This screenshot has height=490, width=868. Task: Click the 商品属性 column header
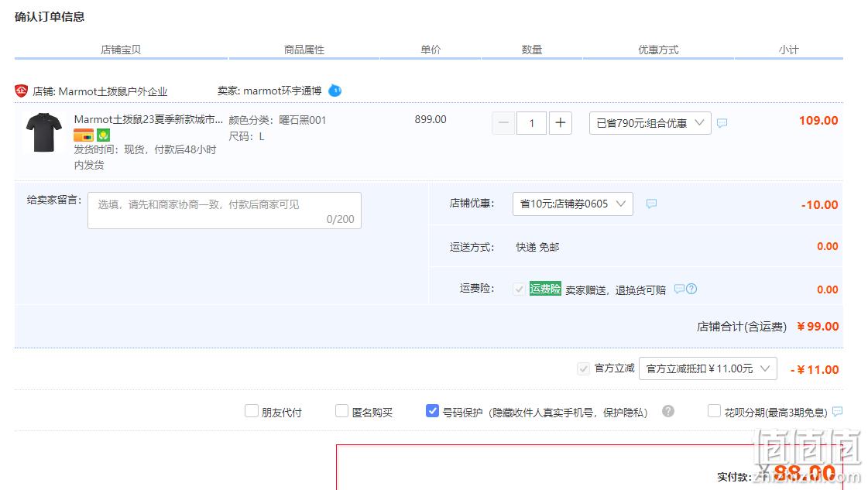304,50
